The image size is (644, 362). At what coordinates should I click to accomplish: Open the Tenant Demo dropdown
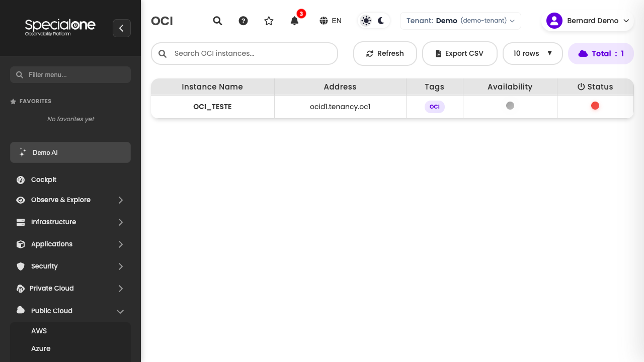(x=460, y=21)
